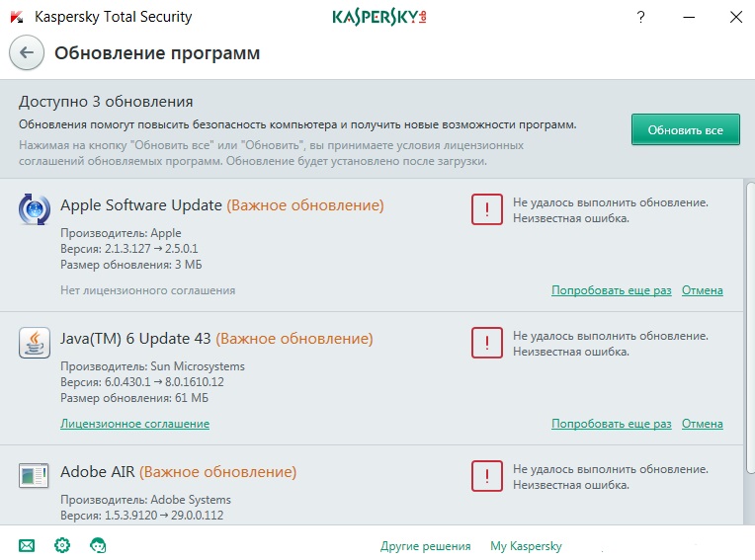Close the Kaspersky Total Security window
The width and height of the screenshot is (755, 560).
pyautogui.click(x=736, y=18)
